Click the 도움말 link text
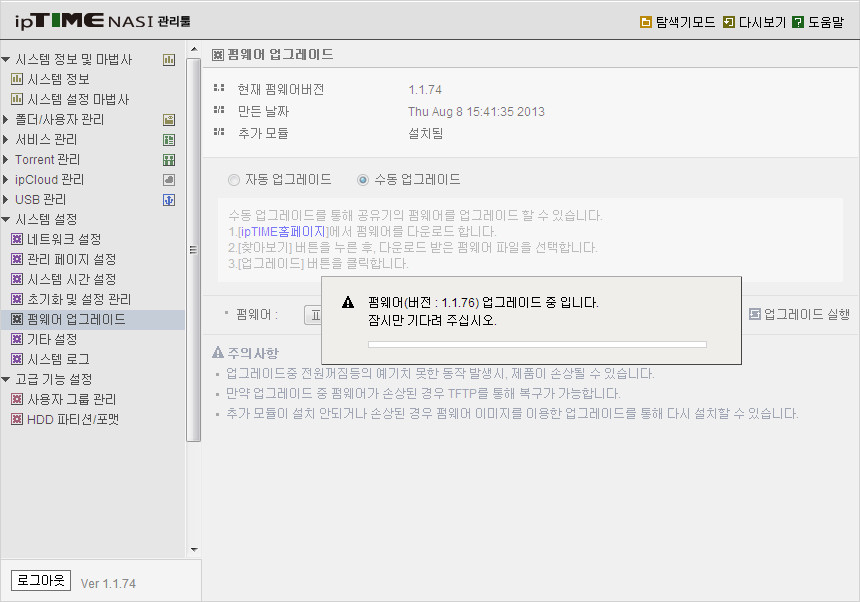The width and height of the screenshot is (860, 602). pos(826,22)
